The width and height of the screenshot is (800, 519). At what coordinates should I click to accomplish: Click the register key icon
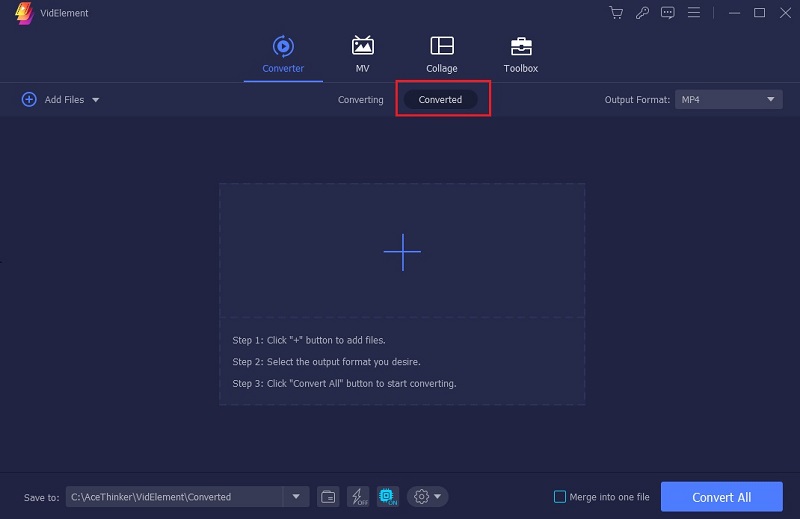click(x=642, y=13)
